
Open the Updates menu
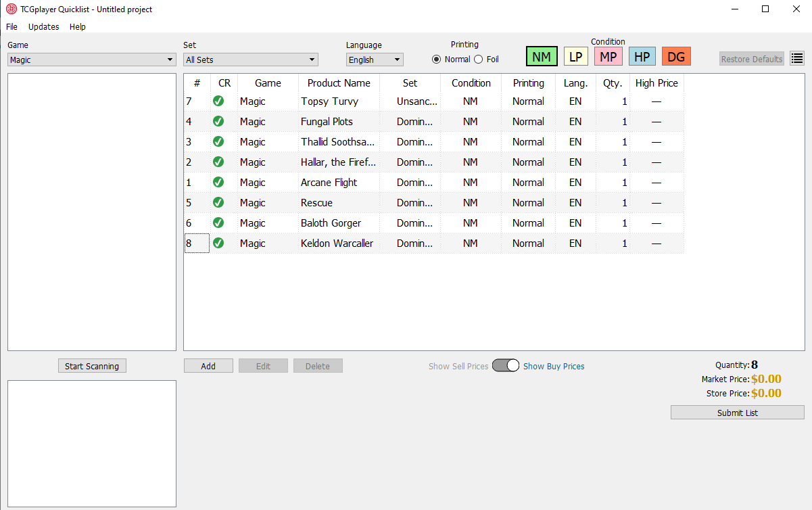(44, 27)
